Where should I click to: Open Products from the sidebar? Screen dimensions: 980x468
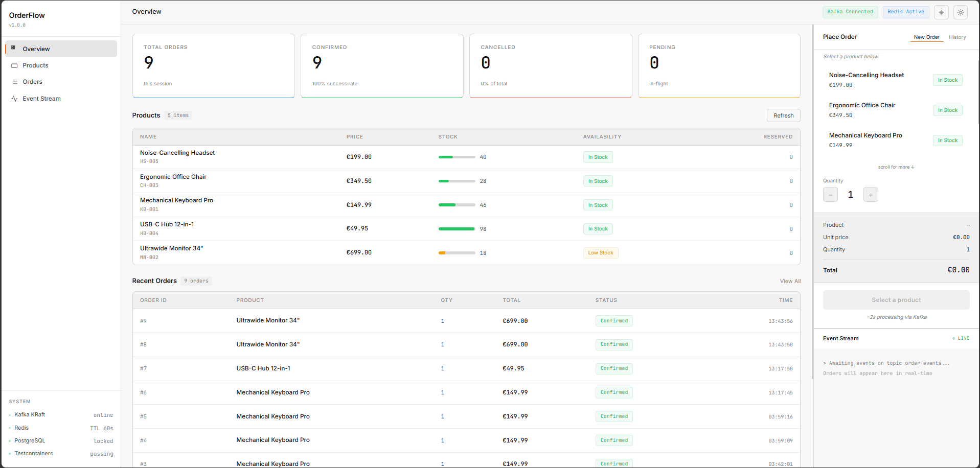pyautogui.click(x=61, y=65)
